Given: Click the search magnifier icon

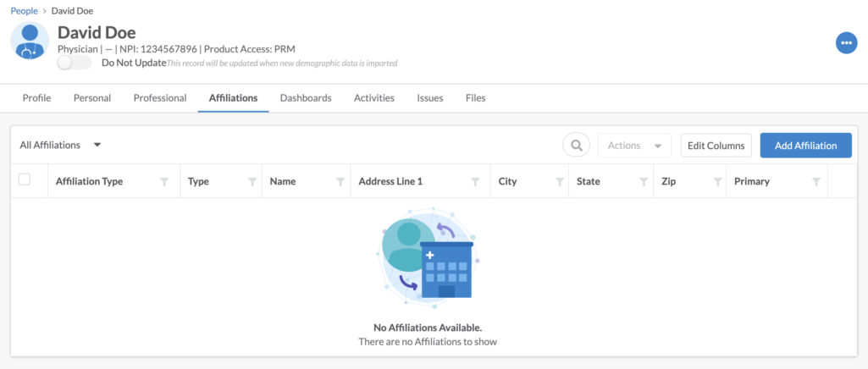Looking at the screenshot, I should 576,146.
